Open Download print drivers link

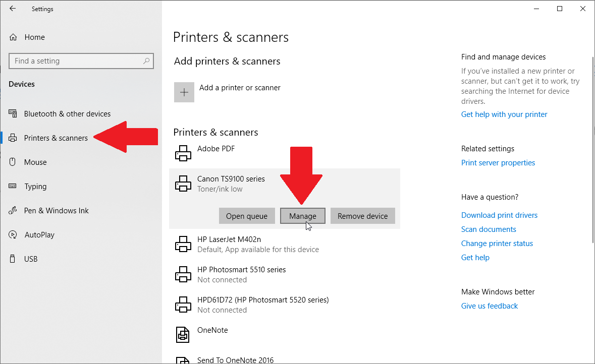[499, 215]
